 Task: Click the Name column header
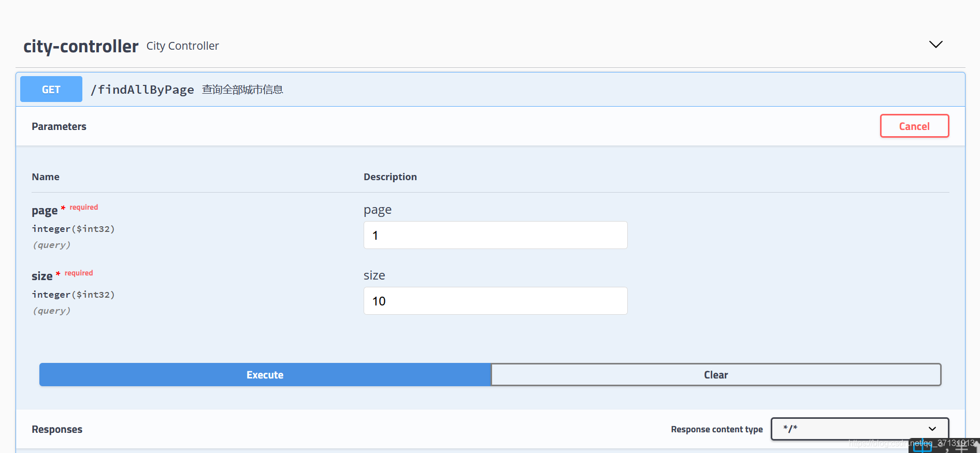(46, 177)
